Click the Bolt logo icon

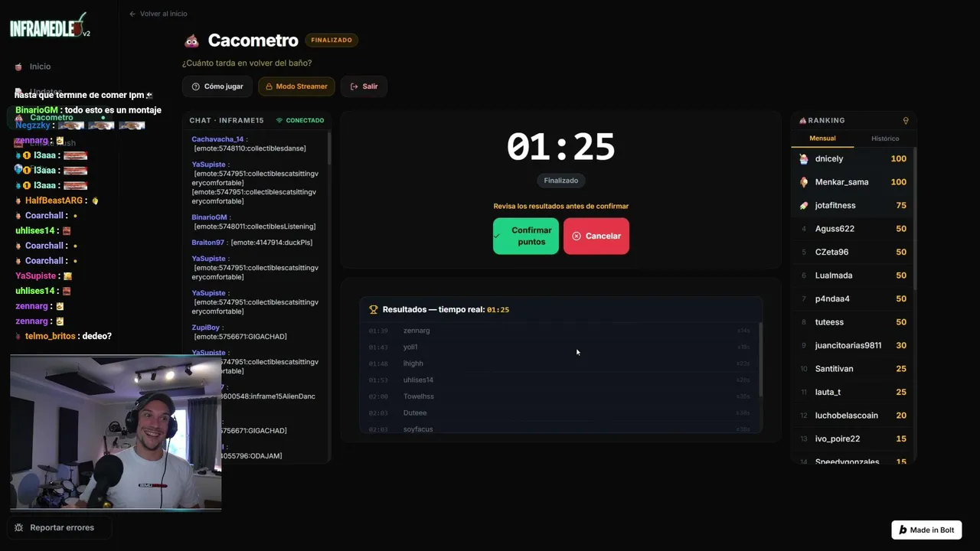903,530
